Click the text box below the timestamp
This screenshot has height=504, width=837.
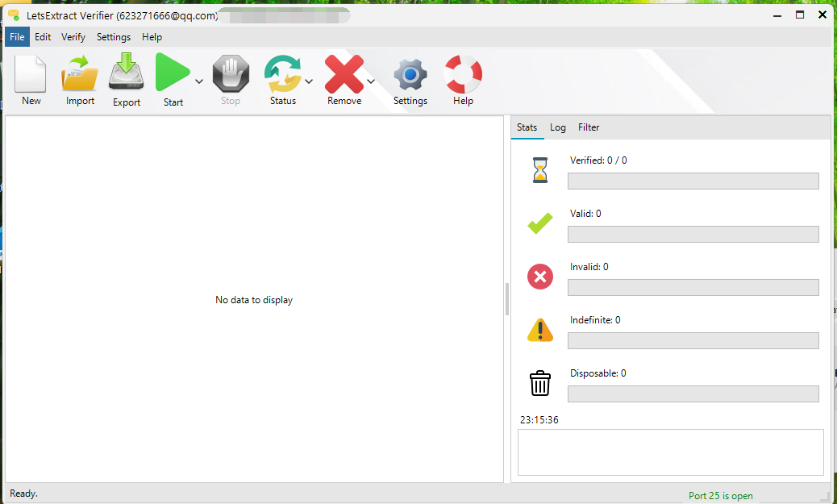[x=670, y=452]
